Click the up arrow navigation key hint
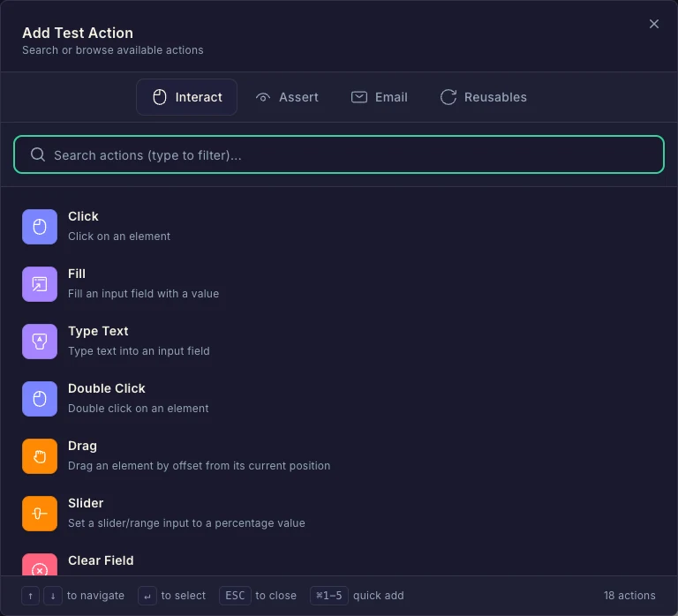Screen dimensions: 678x616 coord(30,596)
